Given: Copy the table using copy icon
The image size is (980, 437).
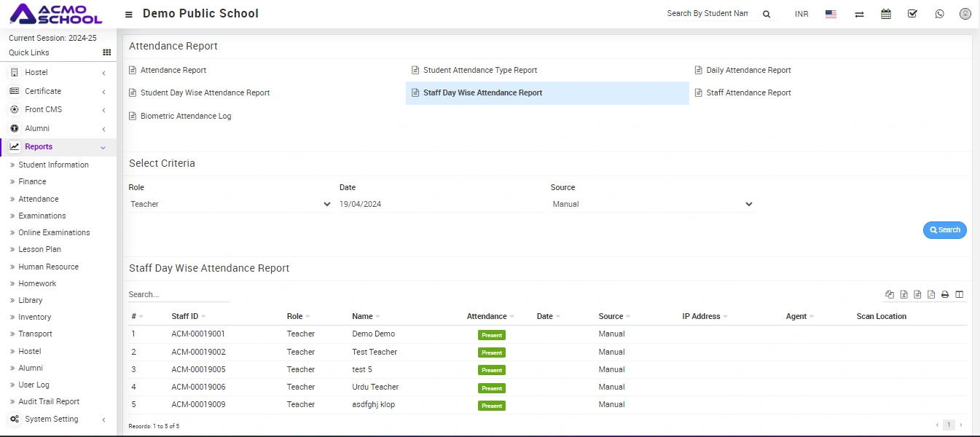Looking at the screenshot, I should 890,295.
